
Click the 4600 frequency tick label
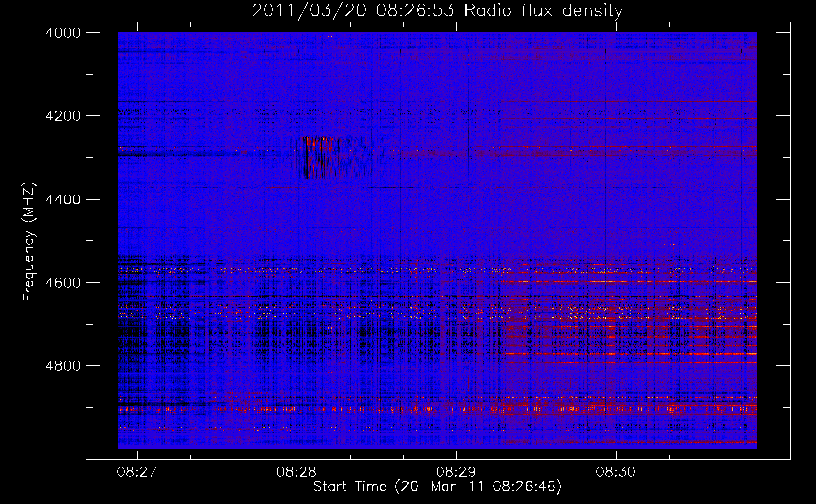63,282
